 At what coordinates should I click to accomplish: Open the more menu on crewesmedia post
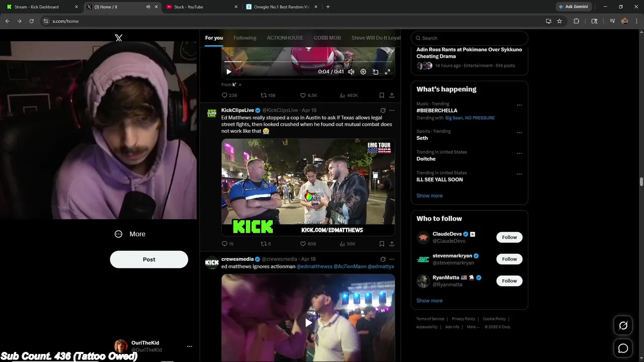click(392, 259)
